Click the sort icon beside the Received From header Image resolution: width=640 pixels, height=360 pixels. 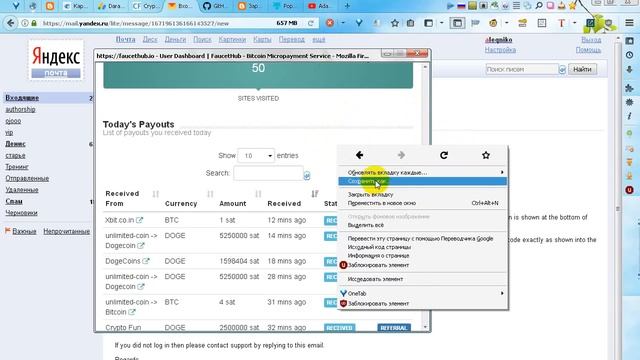[x=156, y=194]
